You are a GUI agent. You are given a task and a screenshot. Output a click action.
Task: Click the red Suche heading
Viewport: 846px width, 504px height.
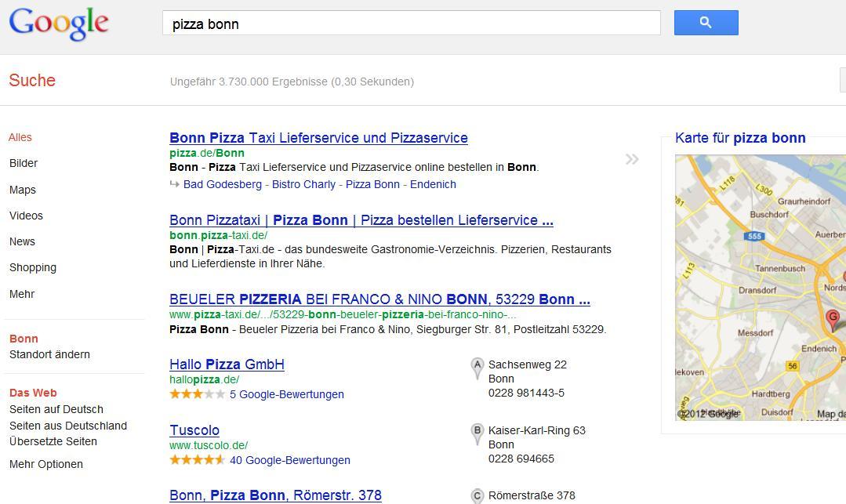click(32, 81)
